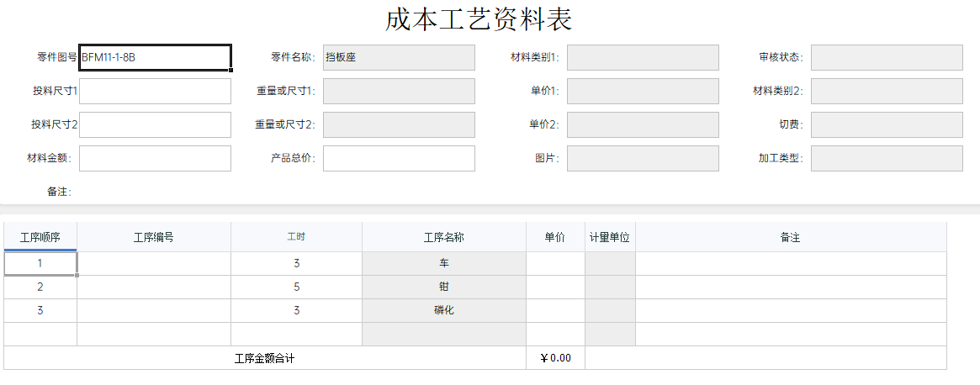Focus the 材料金额 input box

[x=155, y=158]
